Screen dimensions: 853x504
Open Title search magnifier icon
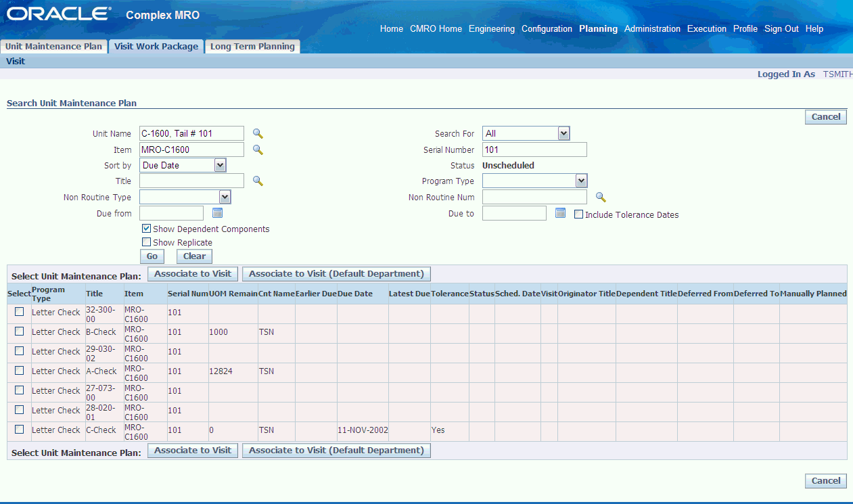[x=258, y=181]
